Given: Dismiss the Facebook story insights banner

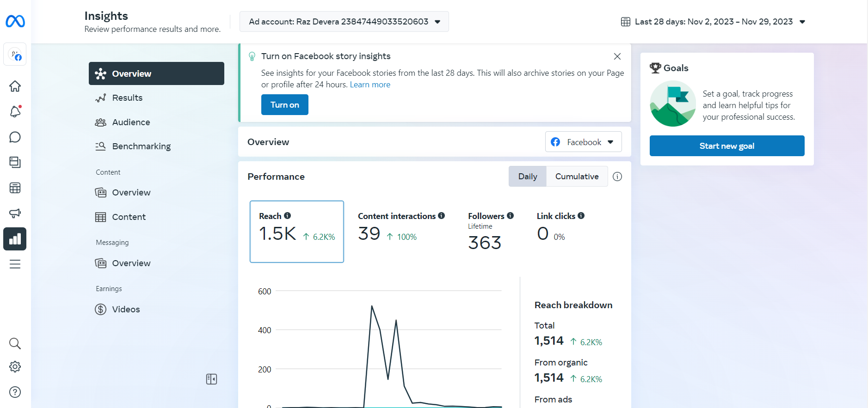Looking at the screenshot, I should (617, 56).
